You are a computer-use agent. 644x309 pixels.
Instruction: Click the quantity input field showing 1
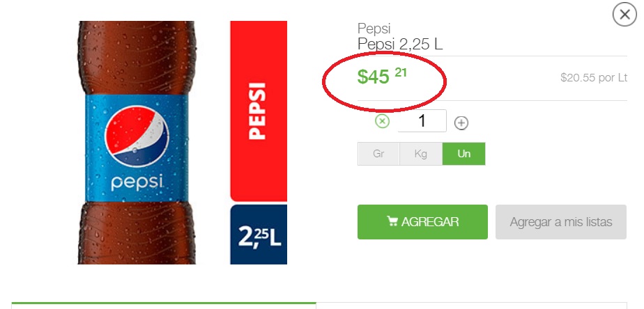[x=422, y=121]
